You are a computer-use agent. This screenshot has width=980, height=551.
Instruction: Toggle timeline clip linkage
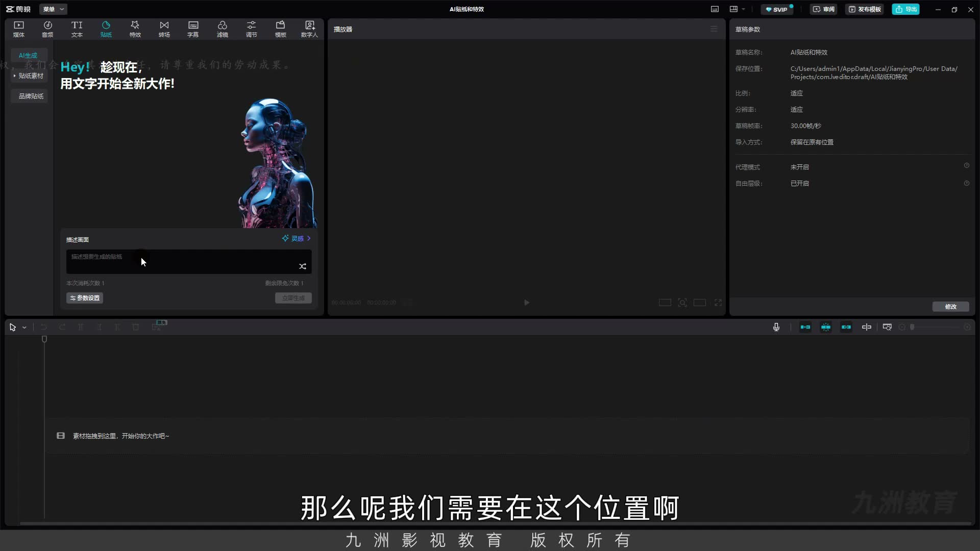tap(846, 327)
